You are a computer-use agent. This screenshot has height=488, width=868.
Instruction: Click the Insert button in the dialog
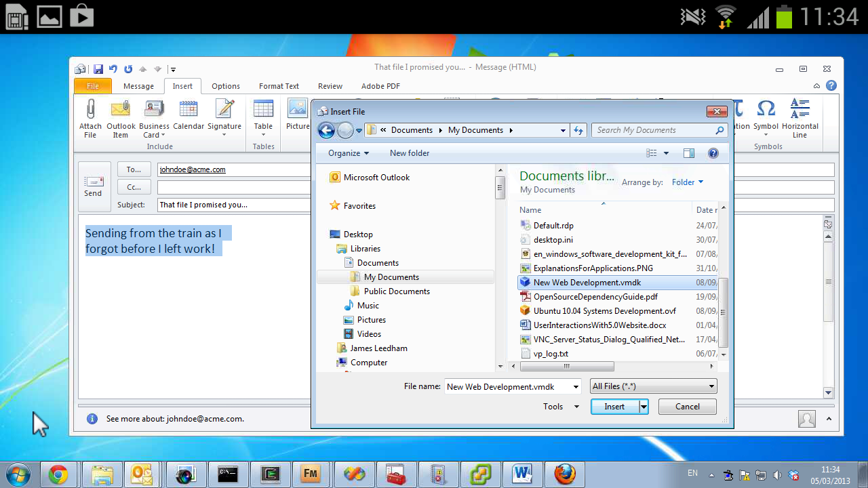(x=614, y=407)
